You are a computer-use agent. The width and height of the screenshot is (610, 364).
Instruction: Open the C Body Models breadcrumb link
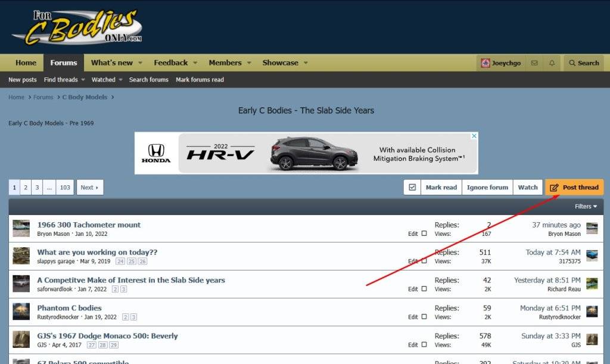tap(85, 97)
